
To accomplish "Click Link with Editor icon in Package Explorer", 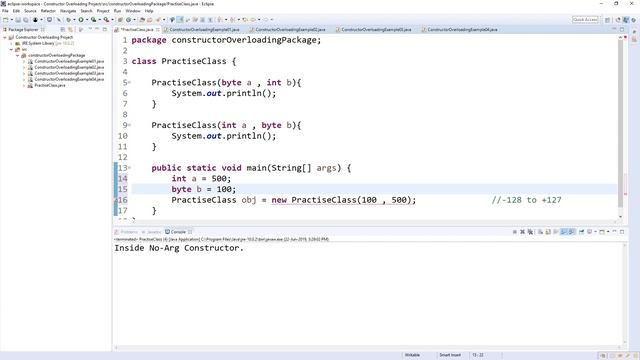I will point(70,29).
